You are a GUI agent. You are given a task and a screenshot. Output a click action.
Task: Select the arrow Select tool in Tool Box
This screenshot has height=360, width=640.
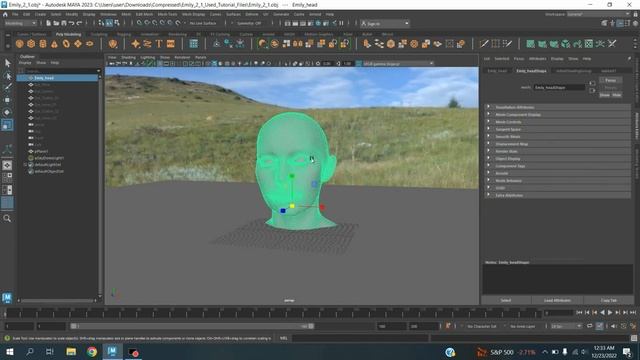click(x=7, y=63)
